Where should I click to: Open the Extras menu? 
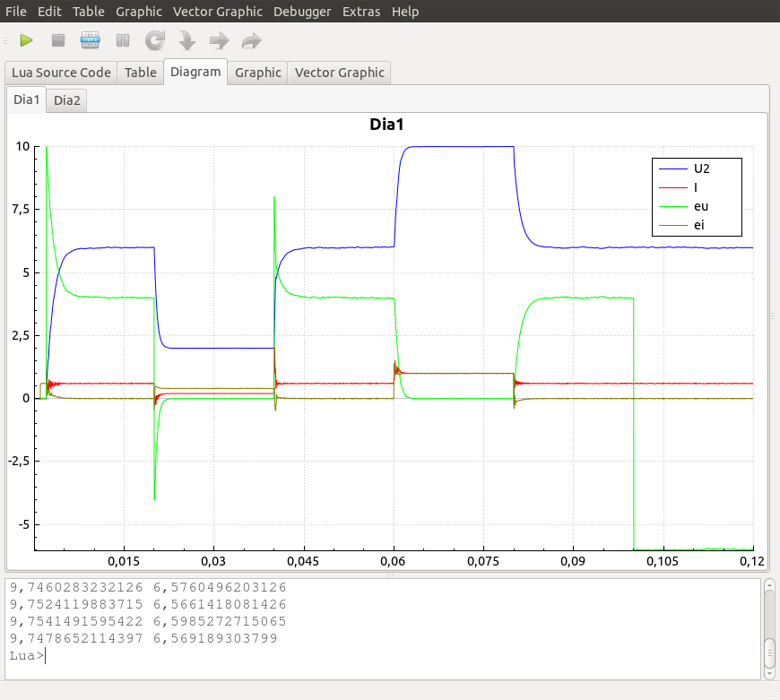(361, 12)
